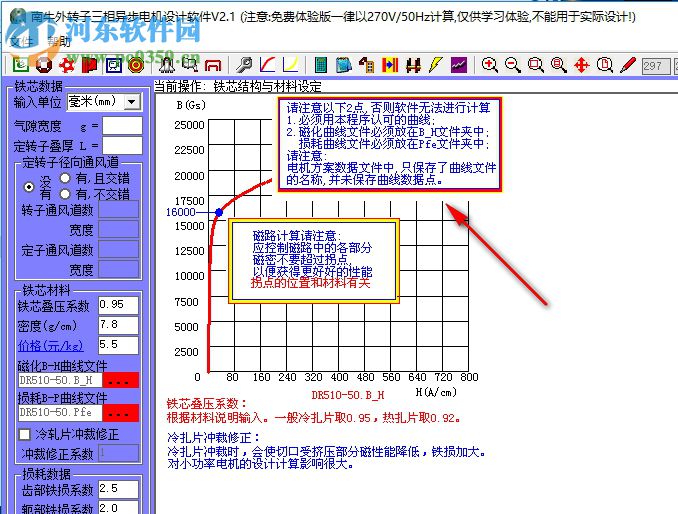678x514 pixels.
Task: Click the yellow-red import arrow icon
Action: coord(390,65)
